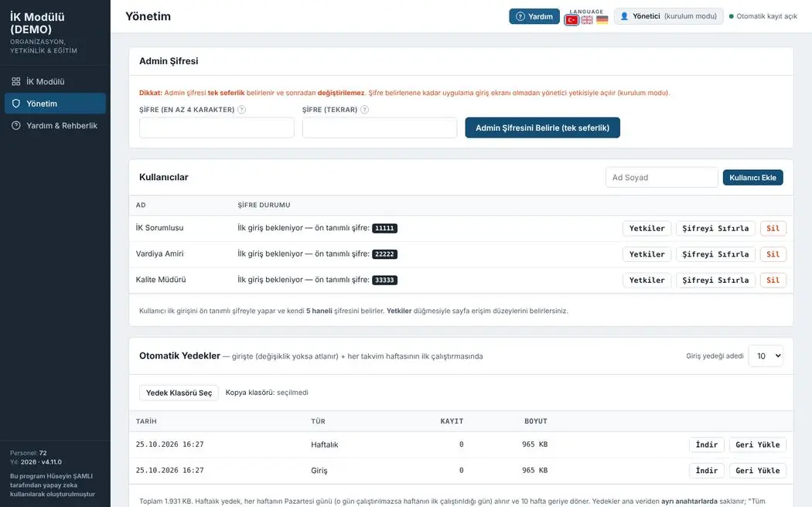
Task: Click the Kopya klasörü: seçilmedi label
Action: pyautogui.click(x=267, y=393)
